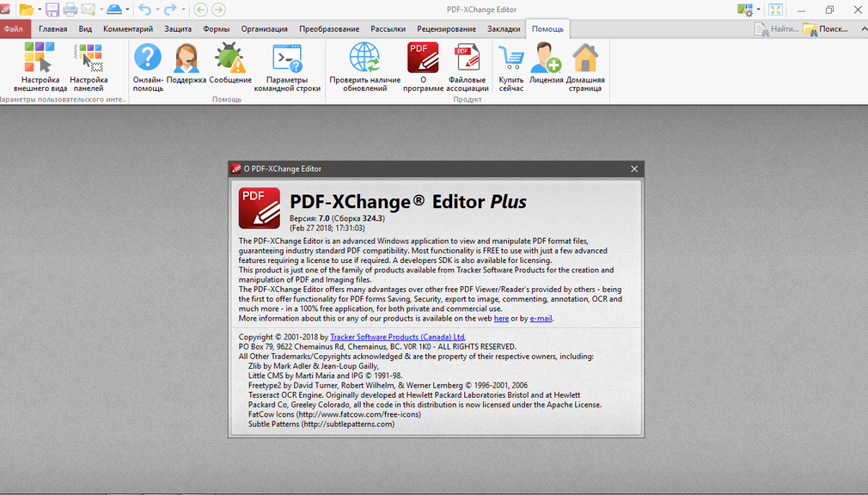The image size is (868, 495).
Task: Open the toolbar customization (Настройка панелей) tool
Action: click(x=89, y=67)
